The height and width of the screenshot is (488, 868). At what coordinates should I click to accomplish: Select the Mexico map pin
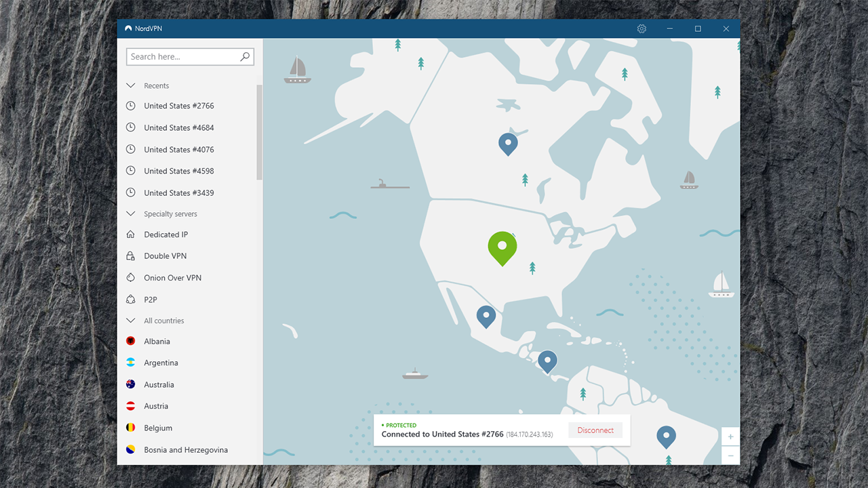486,317
